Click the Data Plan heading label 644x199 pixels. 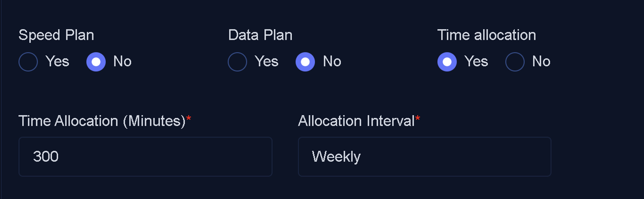coord(260,35)
